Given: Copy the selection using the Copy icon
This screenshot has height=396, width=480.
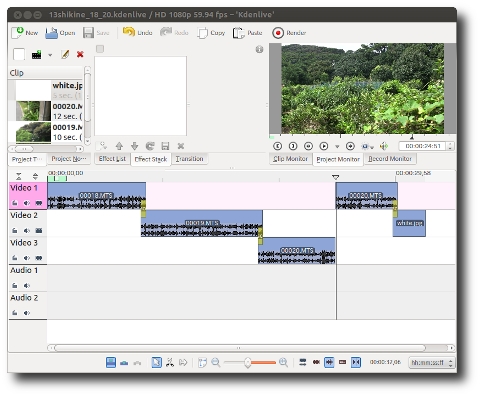Looking at the screenshot, I should click(x=202, y=33).
